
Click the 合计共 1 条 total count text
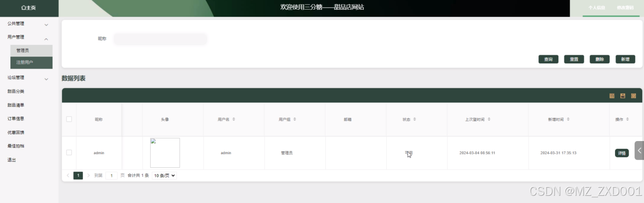138,175
